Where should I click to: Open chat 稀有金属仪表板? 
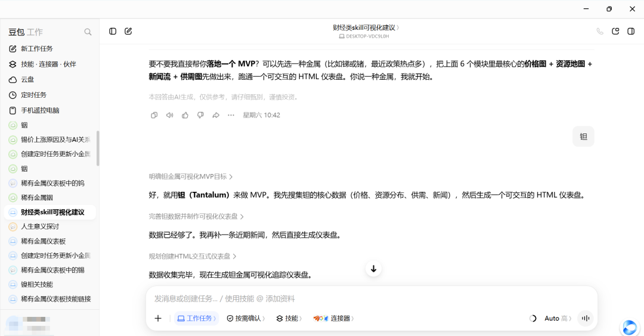[x=49, y=241]
